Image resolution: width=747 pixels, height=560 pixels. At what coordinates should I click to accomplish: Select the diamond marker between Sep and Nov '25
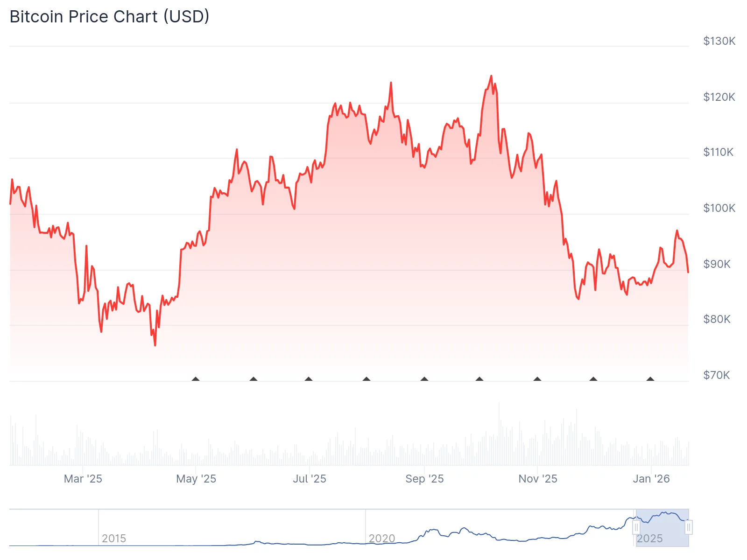(479, 379)
